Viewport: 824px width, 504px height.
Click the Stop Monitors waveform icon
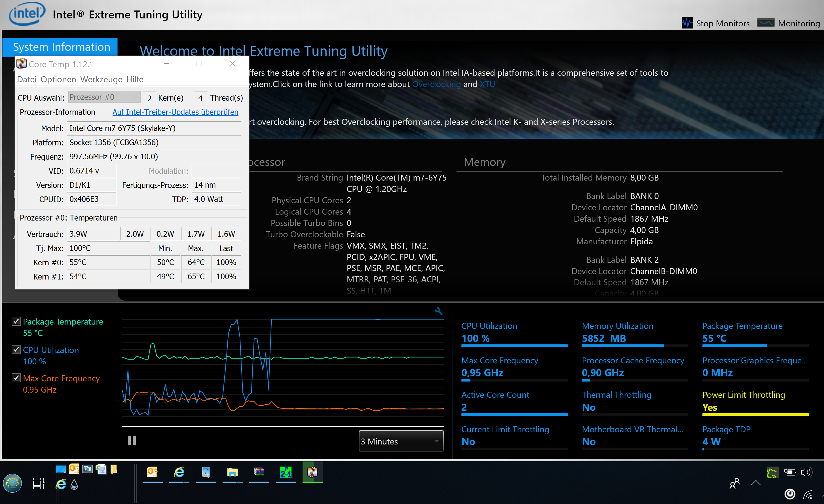coord(687,23)
